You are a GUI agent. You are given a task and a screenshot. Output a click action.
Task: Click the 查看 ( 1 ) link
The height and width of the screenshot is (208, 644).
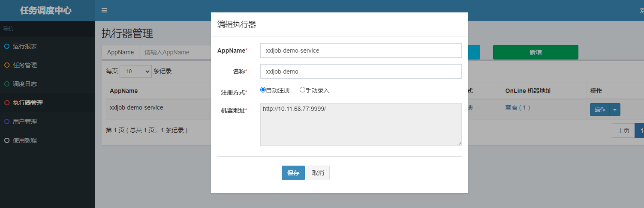click(x=518, y=107)
